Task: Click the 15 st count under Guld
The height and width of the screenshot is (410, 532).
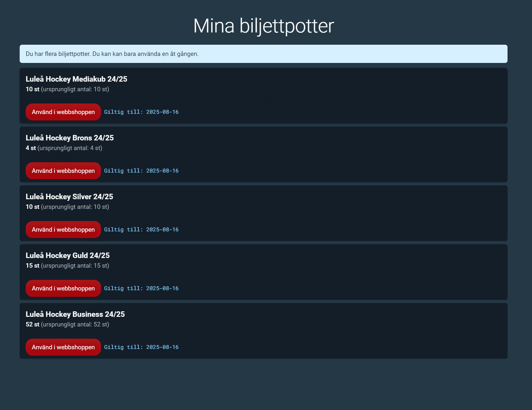Action: [32, 266]
